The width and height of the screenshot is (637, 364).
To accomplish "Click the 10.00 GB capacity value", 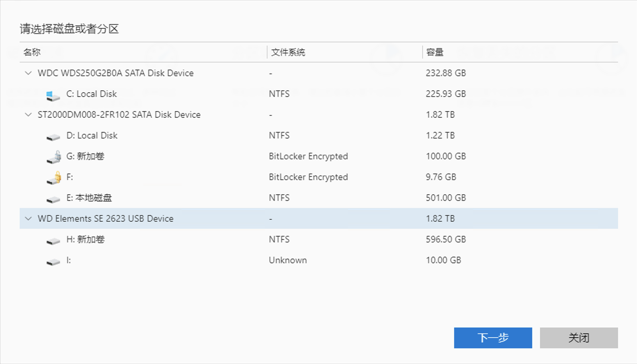I will click(x=444, y=260).
